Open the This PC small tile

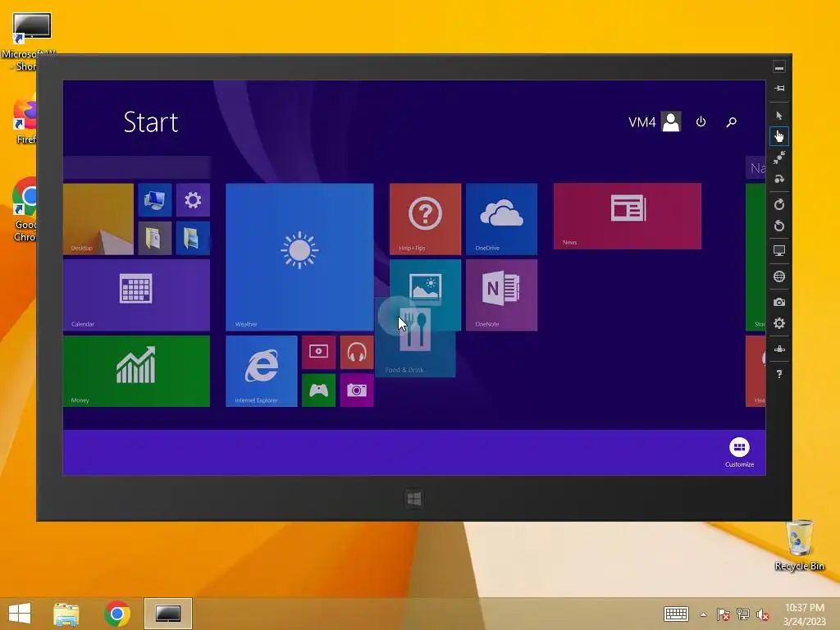[x=155, y=200]
